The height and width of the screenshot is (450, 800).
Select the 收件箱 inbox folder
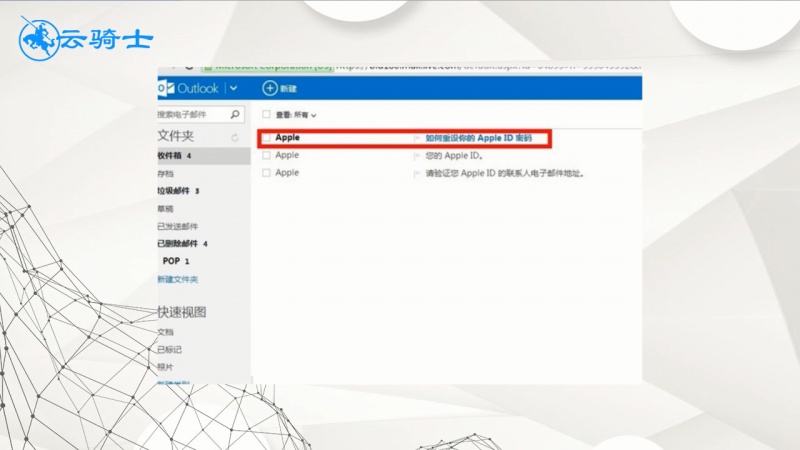tap(204, 156)
